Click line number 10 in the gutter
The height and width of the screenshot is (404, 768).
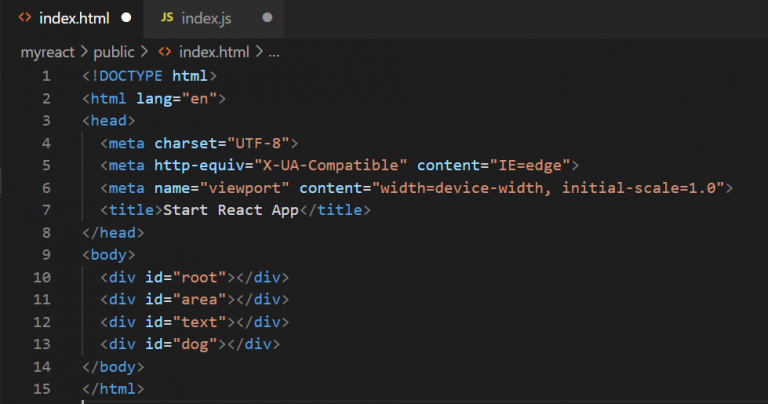pos(42,277)
